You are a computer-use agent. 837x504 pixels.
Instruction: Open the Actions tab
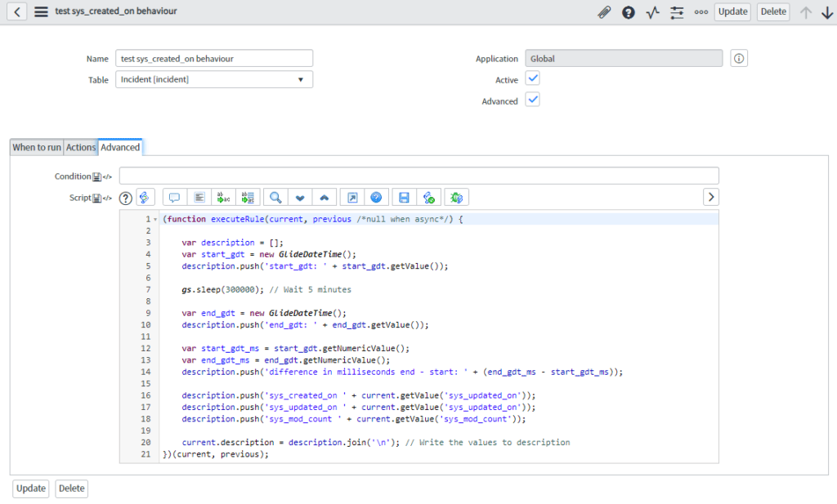[x=80, y=147]
